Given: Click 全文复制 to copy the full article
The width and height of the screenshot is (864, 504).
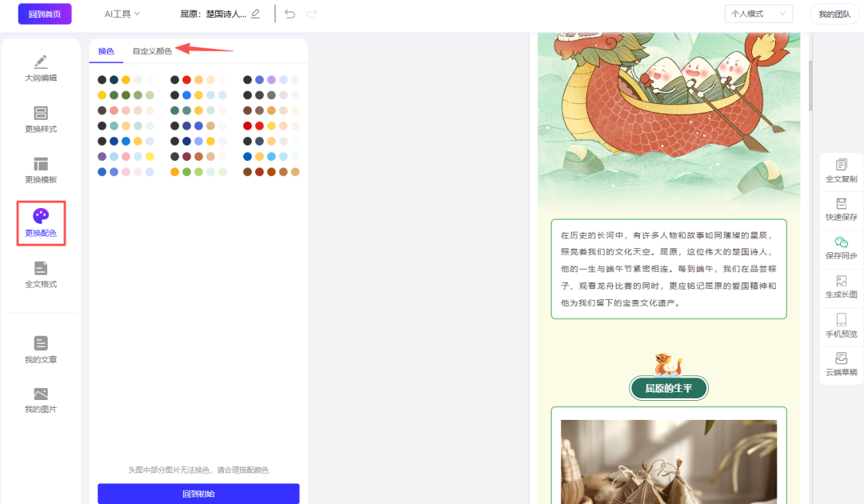Looking at the screenshot, I should [x=841, y=170].
